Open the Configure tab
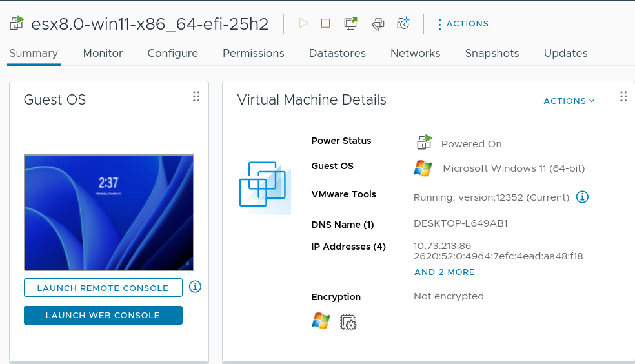The width and height of the screenshot is (635, 364). point(172,54)
